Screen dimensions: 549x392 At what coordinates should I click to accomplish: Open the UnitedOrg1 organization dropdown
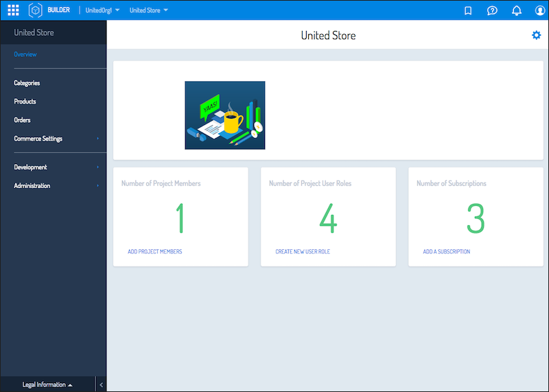click(102, 10)
